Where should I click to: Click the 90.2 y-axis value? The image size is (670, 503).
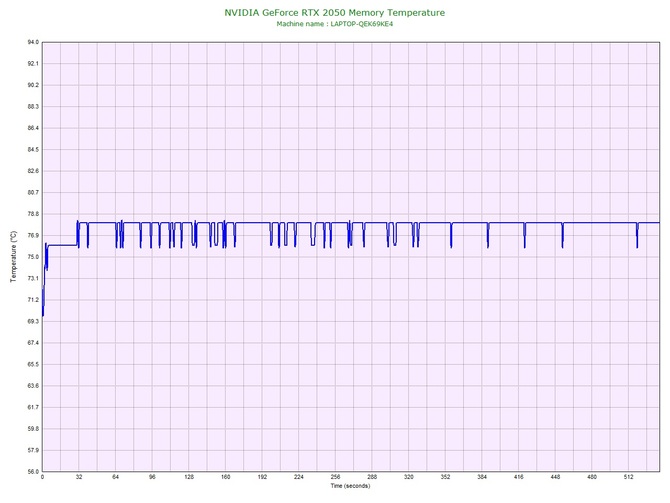[33, 85]
